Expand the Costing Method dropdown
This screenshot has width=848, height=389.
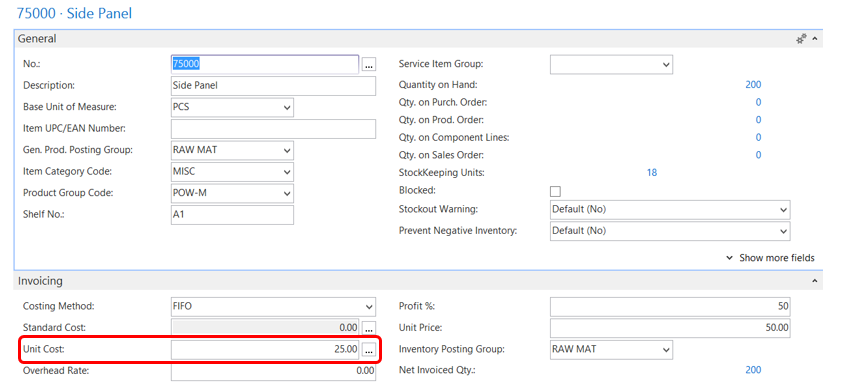pyautogui.click(x=273, y=306)
